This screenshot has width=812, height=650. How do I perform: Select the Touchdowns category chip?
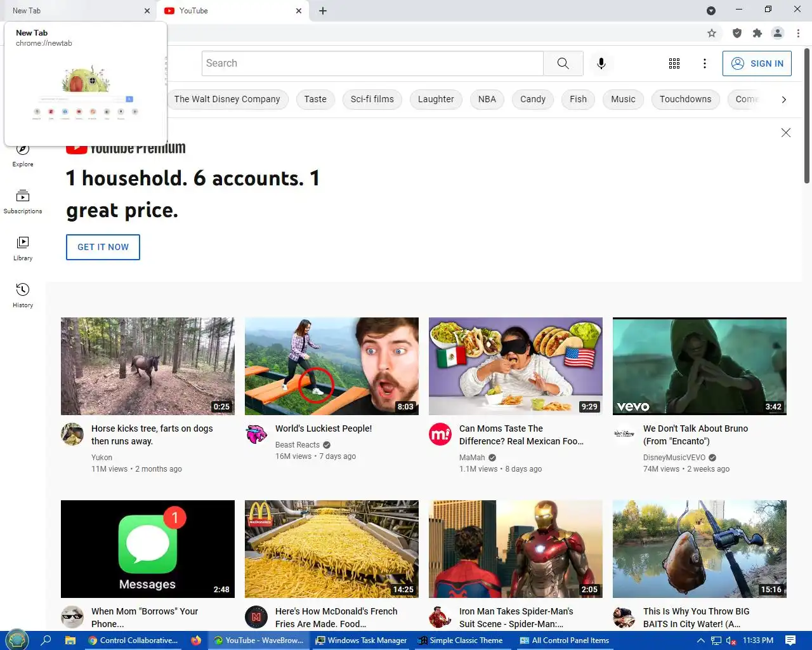pos(686,100)
